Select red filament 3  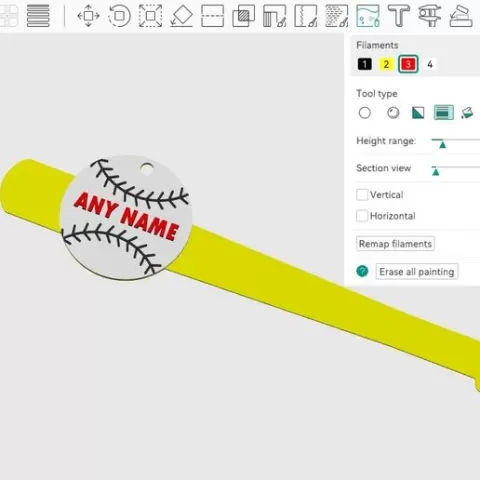pyautogui.click(x=408, y=64)
